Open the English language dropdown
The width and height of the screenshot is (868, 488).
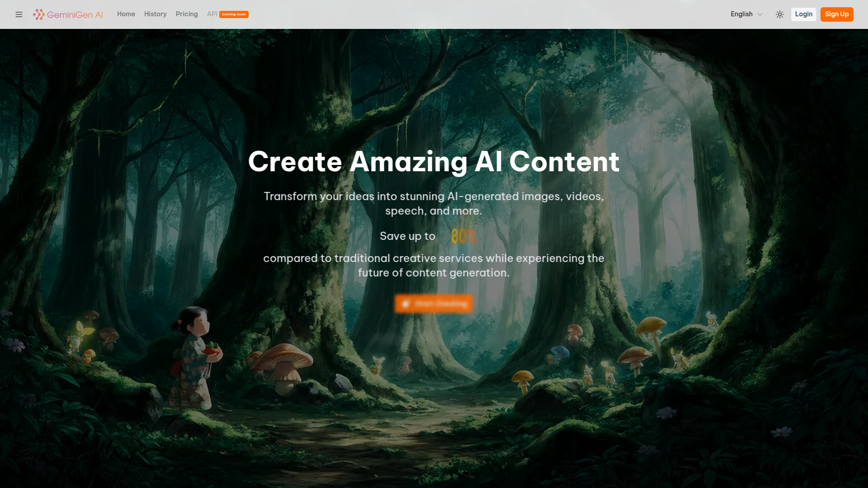[x=741, y=14]
